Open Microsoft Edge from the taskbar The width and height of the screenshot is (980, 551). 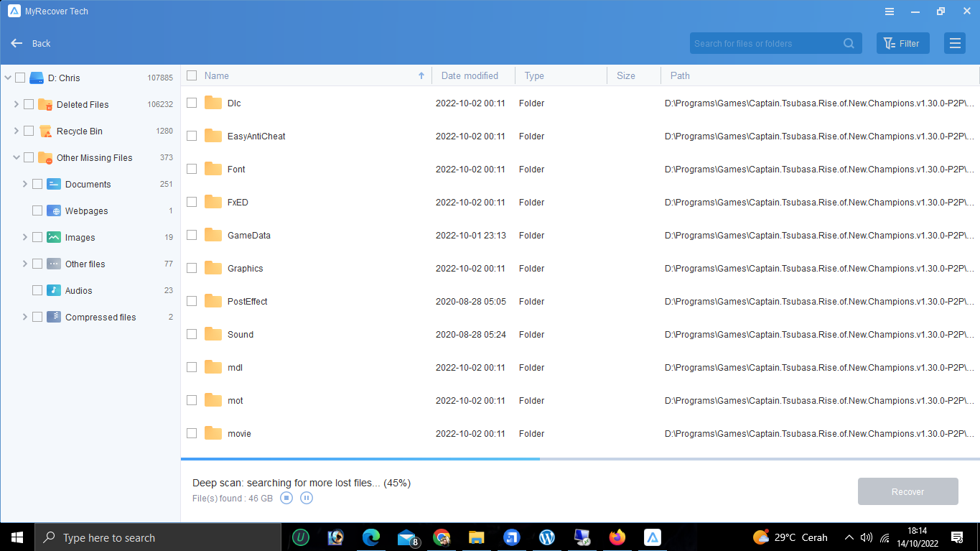371,537
